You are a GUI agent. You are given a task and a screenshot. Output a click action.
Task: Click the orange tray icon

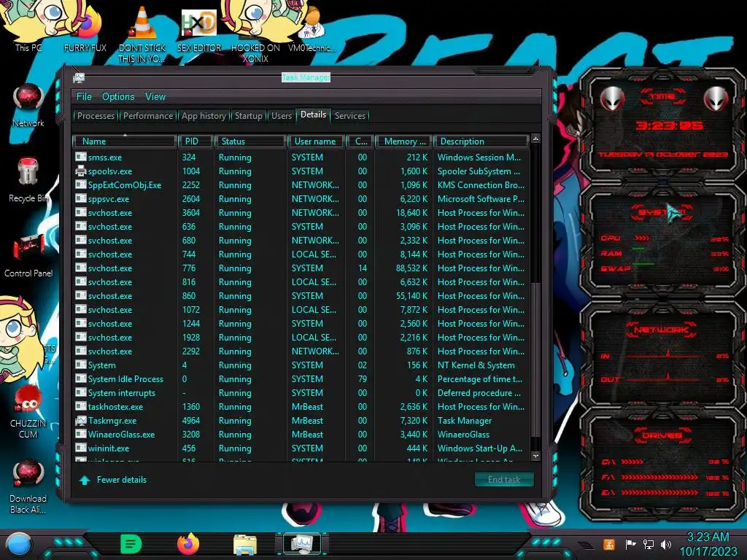tap(608, 544)
